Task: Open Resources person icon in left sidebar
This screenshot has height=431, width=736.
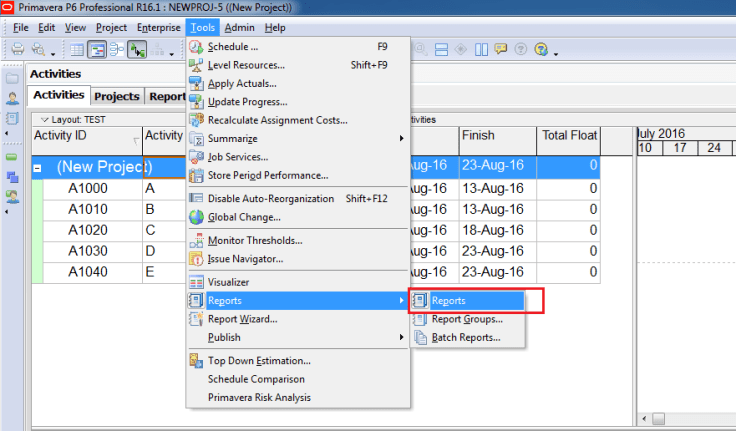Action: (x=12, y=98)
